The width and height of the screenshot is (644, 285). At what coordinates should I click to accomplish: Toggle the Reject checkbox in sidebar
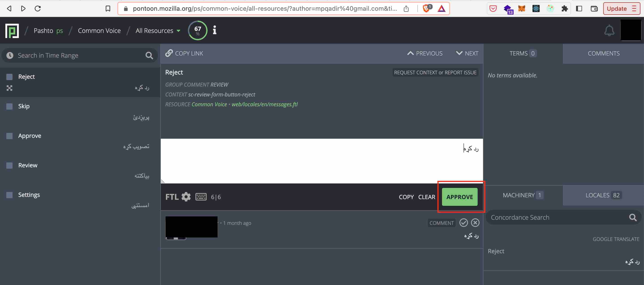9,77
